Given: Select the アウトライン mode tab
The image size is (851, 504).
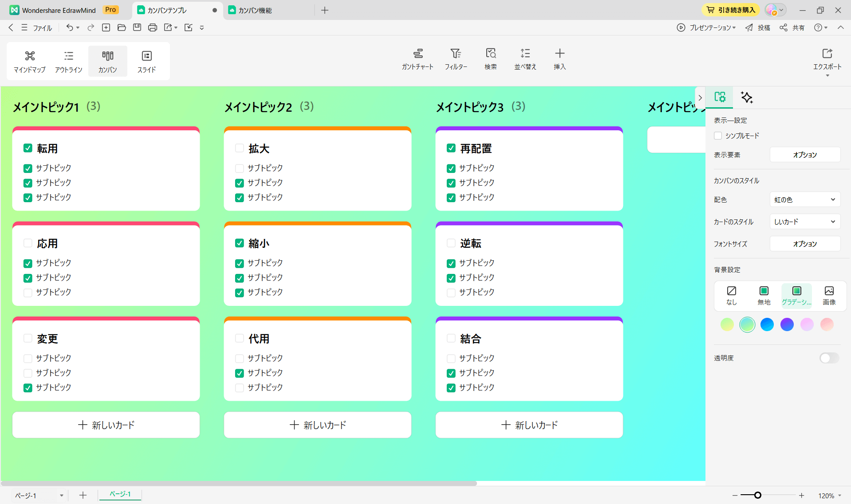Looking at the screenshot, I should click(x=68, y=61).
